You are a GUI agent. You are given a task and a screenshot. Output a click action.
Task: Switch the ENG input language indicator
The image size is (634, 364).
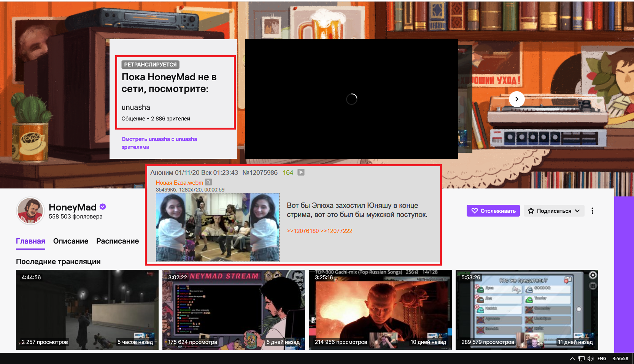click(x=602, y=358)
